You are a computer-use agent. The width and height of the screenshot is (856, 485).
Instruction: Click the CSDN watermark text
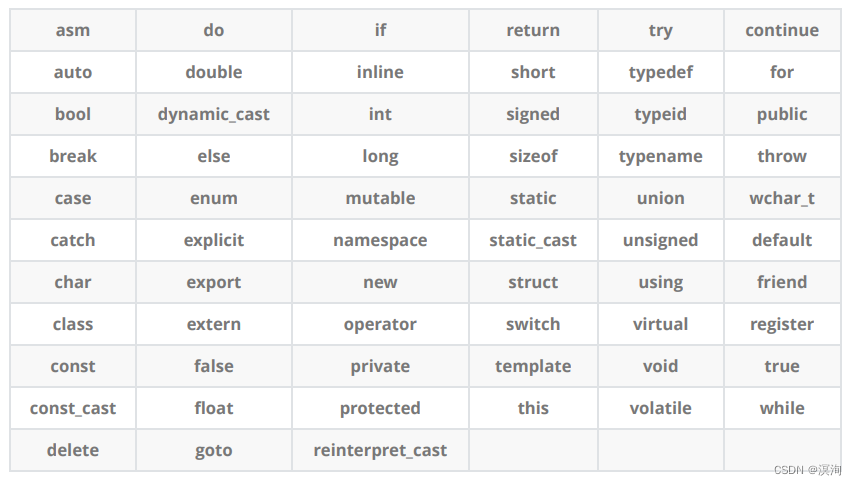807,470
